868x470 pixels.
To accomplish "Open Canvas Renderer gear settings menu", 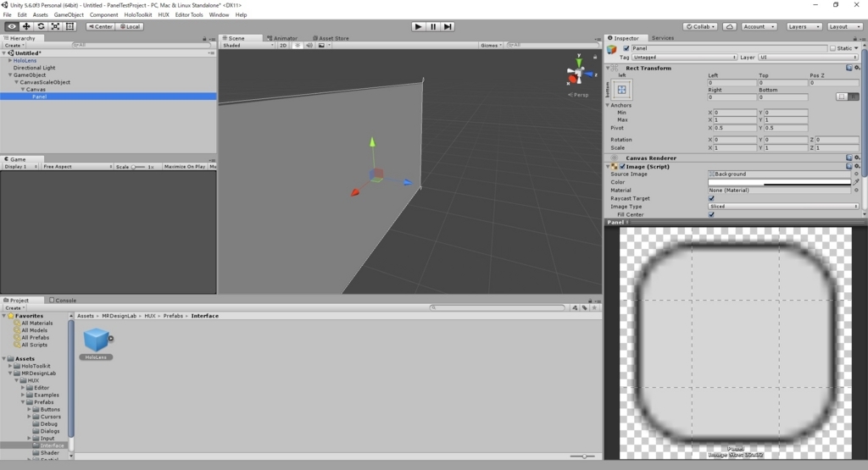I will (857, 158).
